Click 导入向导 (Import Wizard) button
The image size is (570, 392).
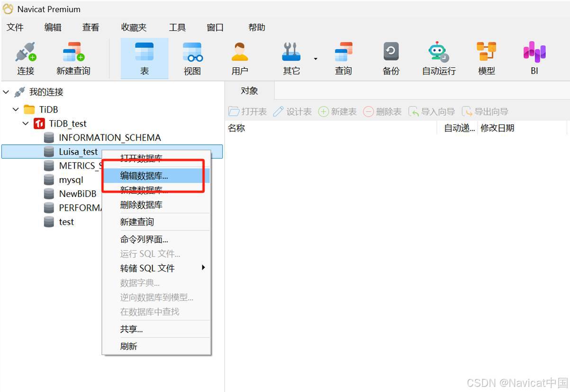point(432,112)
